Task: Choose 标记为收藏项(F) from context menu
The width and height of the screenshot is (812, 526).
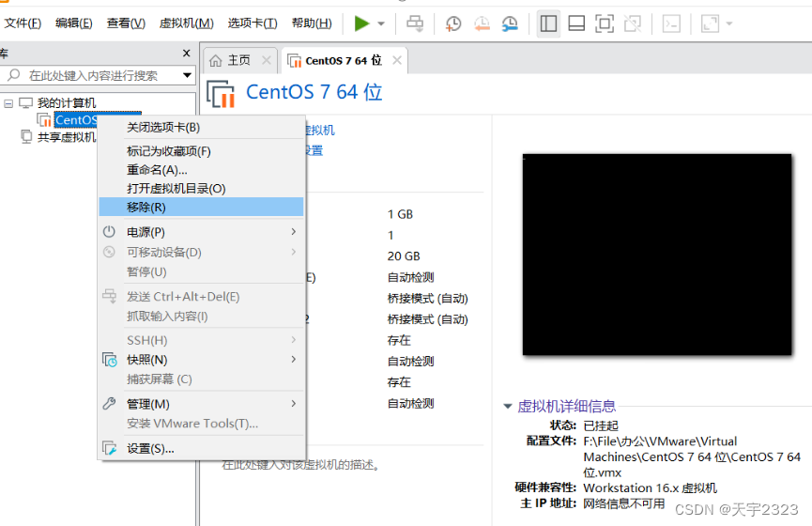Action: click(x=201, y=151)
